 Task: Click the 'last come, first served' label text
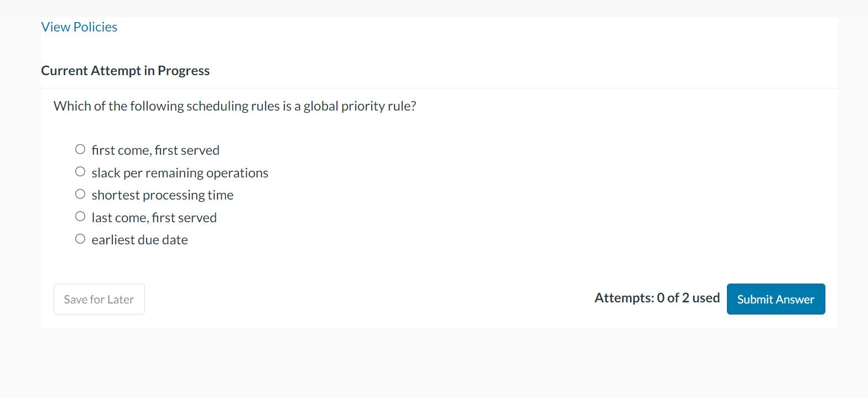point(154,218)
